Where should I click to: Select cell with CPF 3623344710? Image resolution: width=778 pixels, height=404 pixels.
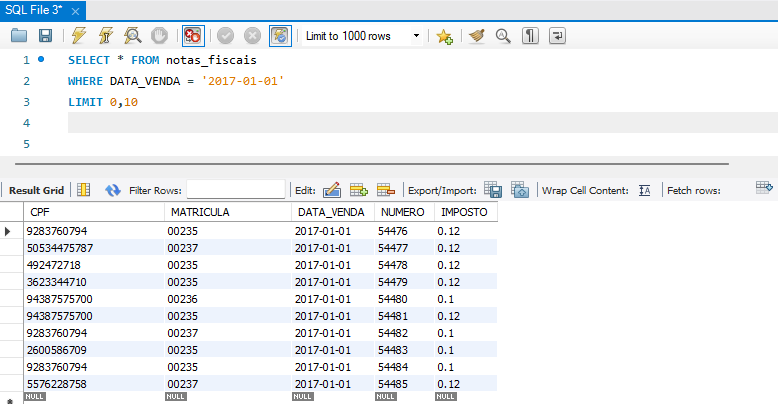94,282
